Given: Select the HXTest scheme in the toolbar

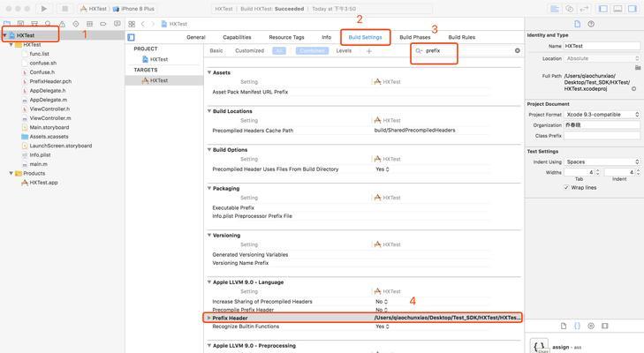Looking at the screenshot, I should (94, 9).
